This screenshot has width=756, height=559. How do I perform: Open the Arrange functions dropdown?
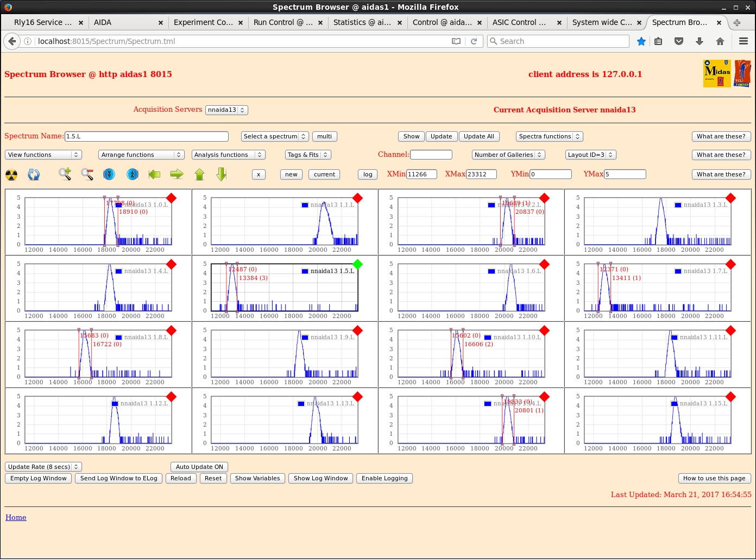click(141, 155)
